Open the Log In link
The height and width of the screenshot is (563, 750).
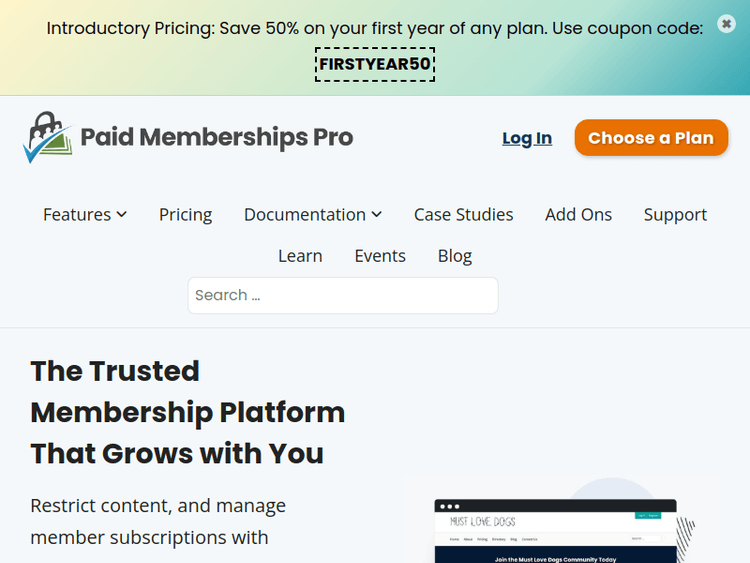tap(527, 138)
